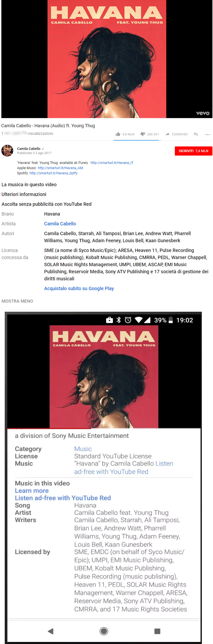The height and width of the screenshot is (644, 213).
Task: Tap the Android back triangle button
Action: 51,631
